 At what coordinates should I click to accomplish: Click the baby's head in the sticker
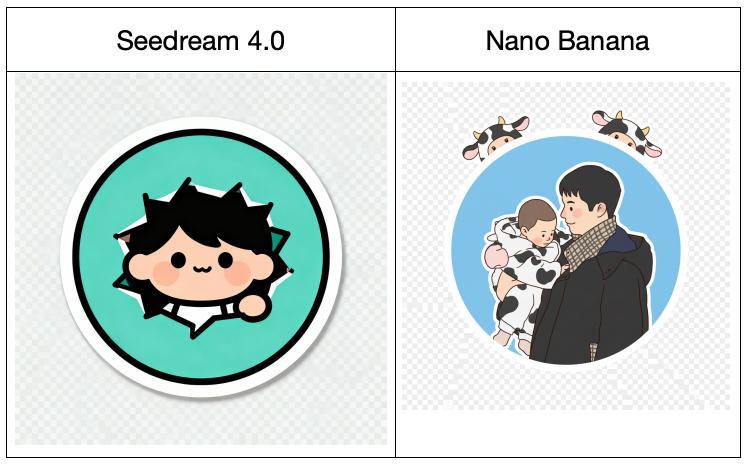pyautogui.click(x=537, y=221)
